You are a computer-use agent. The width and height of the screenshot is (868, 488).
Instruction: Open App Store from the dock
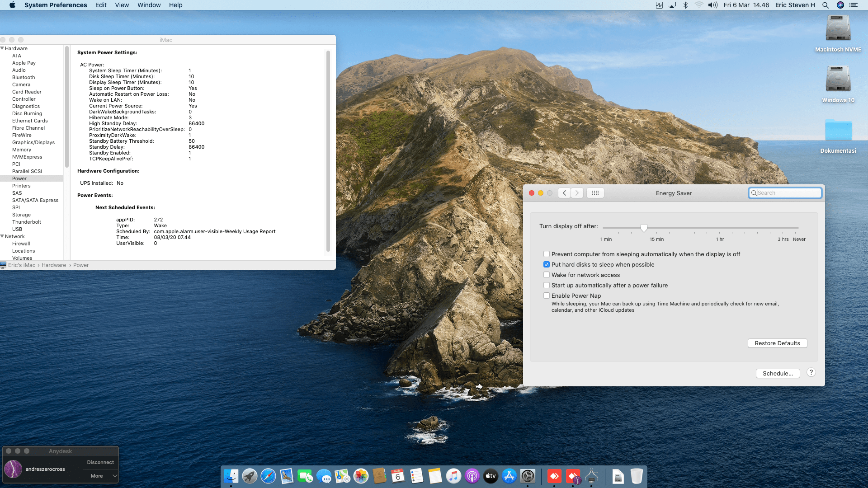tap(509, 476)
